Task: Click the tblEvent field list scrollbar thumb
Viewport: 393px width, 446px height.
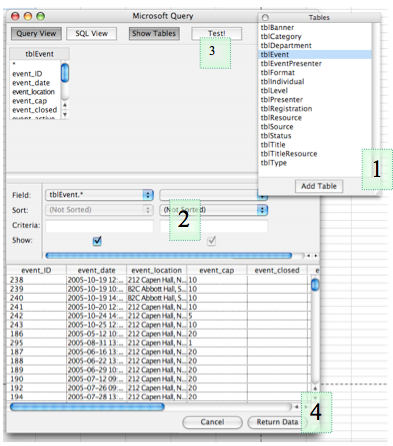Action: (x=65, y=73)
